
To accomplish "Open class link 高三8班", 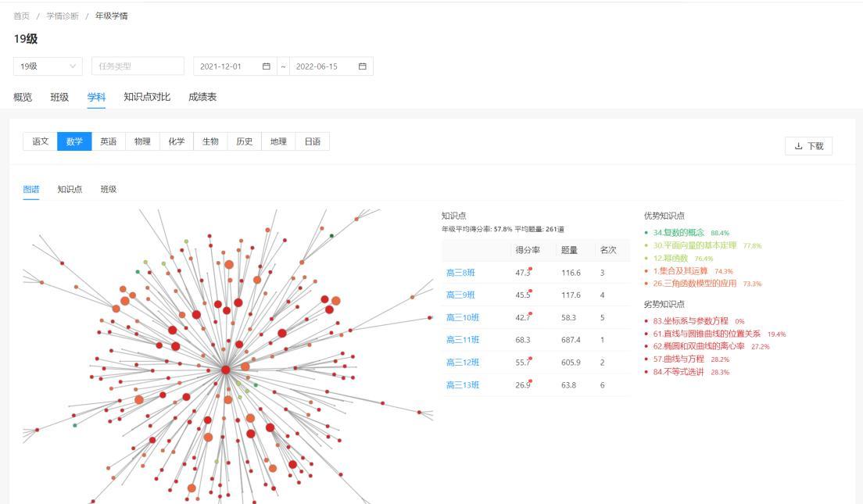I will tap(460, 273).
